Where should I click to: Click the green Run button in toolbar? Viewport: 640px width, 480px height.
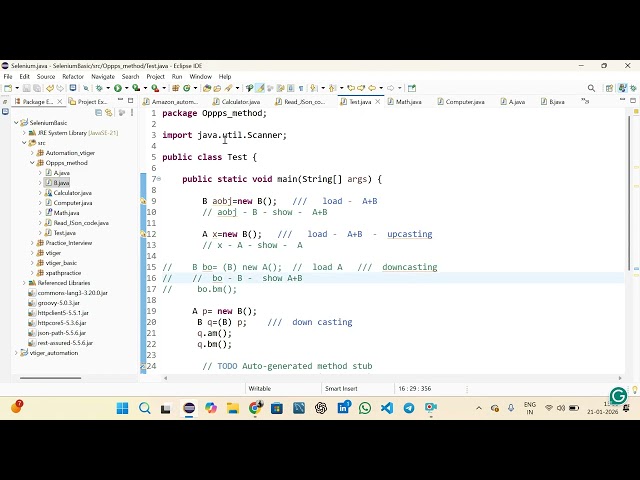pyautogui.click(x=118, y=88)
